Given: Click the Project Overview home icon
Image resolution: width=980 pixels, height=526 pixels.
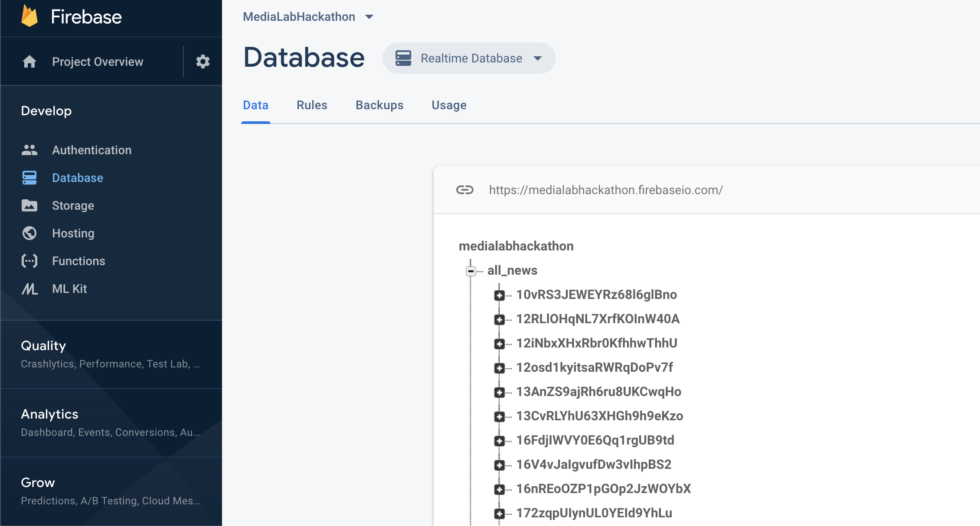Looking at the screenshot, I should tap(29, 62).
